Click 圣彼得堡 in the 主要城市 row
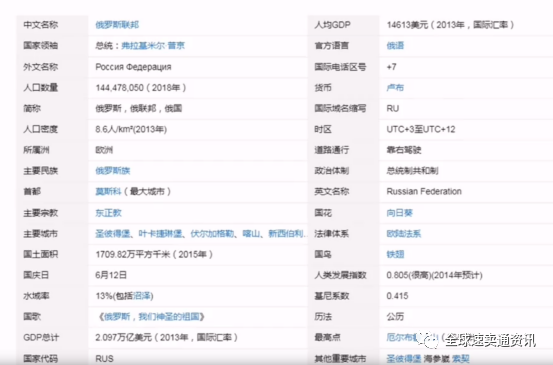The image size is (553, 365). click(x=113, y=233)
